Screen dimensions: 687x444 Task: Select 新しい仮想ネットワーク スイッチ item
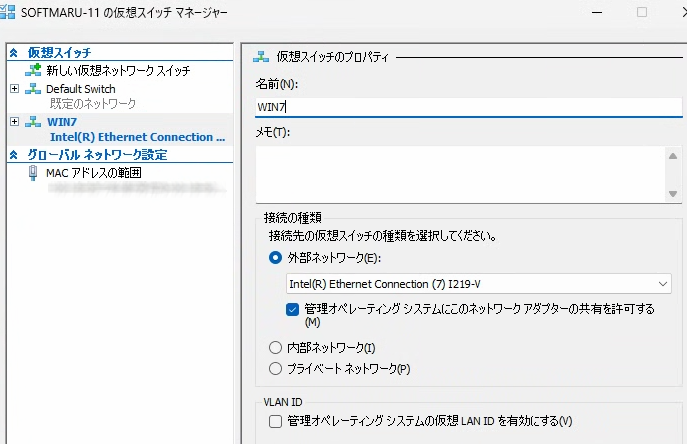118,71
